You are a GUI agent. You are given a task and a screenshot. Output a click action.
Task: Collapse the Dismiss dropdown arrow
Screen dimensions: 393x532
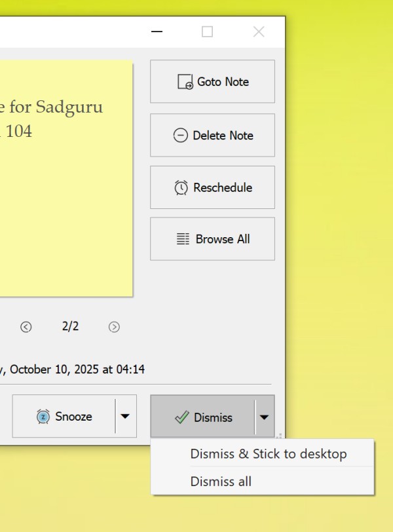(x=264, y=416)
